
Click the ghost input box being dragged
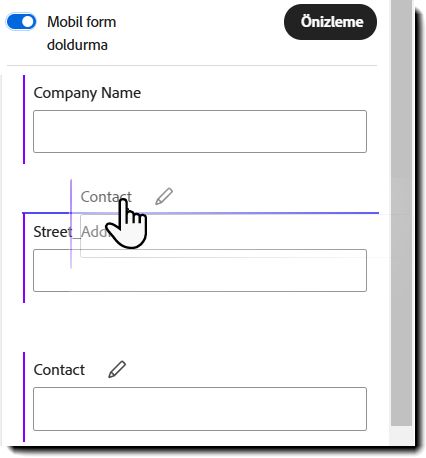(x=233, y=236)
